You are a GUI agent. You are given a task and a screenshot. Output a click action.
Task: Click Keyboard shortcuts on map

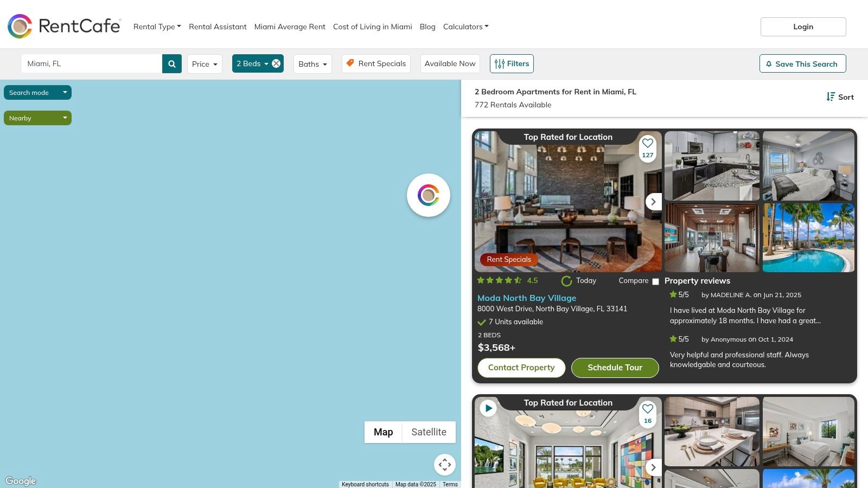click(365, 484)
